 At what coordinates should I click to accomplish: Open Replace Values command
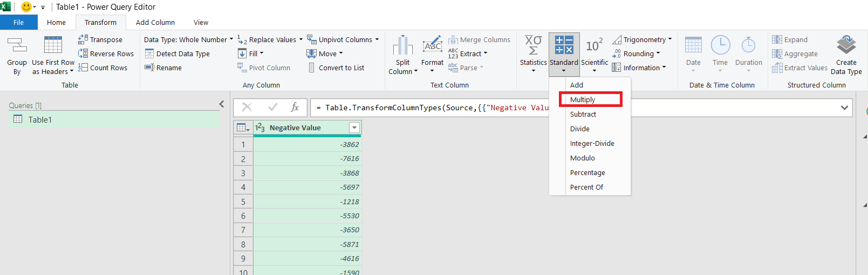point(270,39)
